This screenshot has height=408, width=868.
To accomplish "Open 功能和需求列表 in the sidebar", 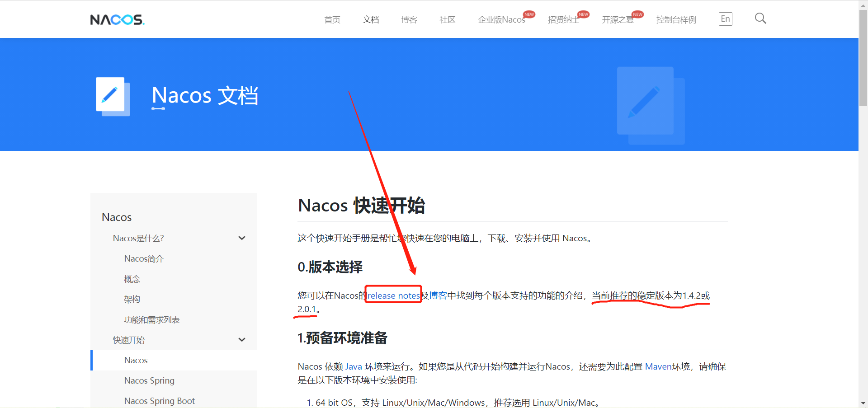I will point(152,320).
